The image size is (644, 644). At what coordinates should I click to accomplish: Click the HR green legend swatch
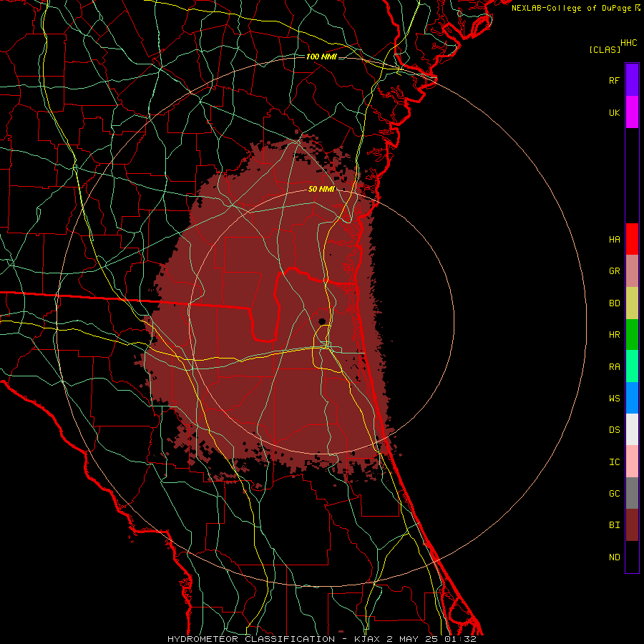pyautogui.click(x=632, y=335)
